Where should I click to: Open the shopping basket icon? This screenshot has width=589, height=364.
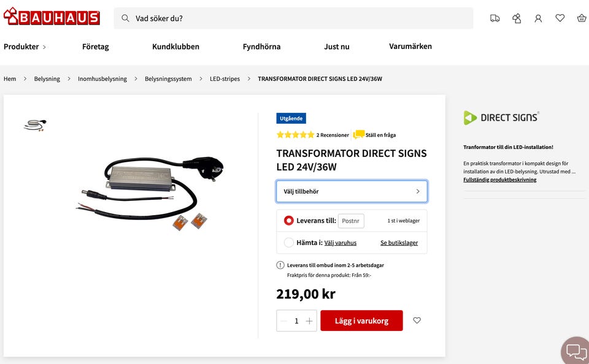(x=582, y=18)
